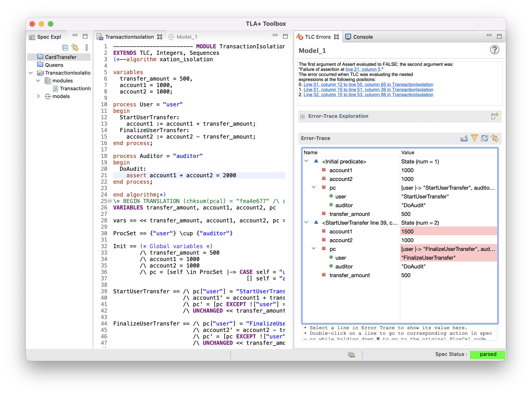The width and height of the screenshot is (532, 395).
Task: Collapse pc under State num 1
Action: (314, 187)
